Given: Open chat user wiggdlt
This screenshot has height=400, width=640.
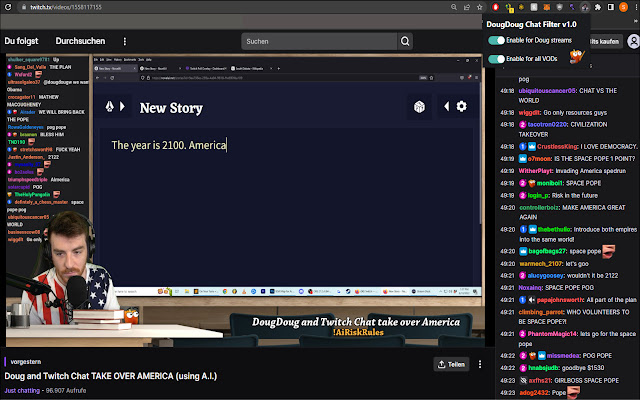Looking at the screenshot, I should tap(529, 113).
